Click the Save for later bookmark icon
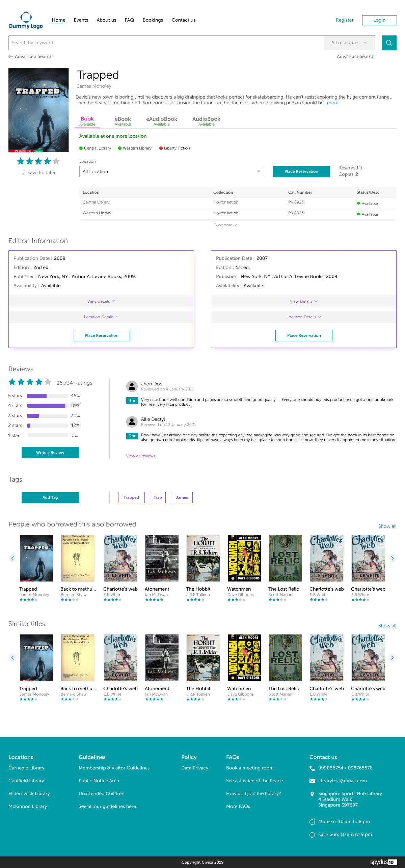This screenshot has height=868, width=405. tap(23, 172)
